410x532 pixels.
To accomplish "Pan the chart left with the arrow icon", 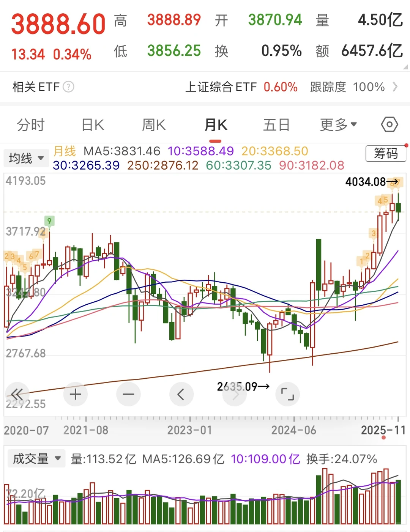I will [181, 394].
